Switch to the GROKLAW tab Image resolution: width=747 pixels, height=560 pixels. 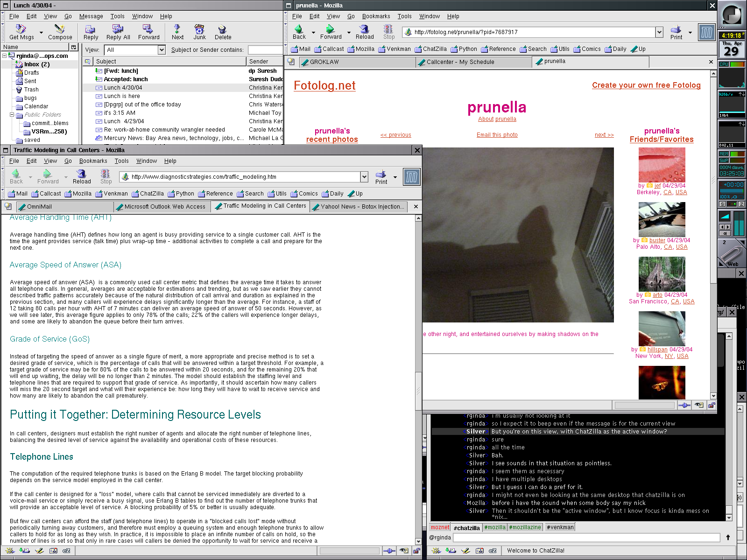click(x=356, y=62)
